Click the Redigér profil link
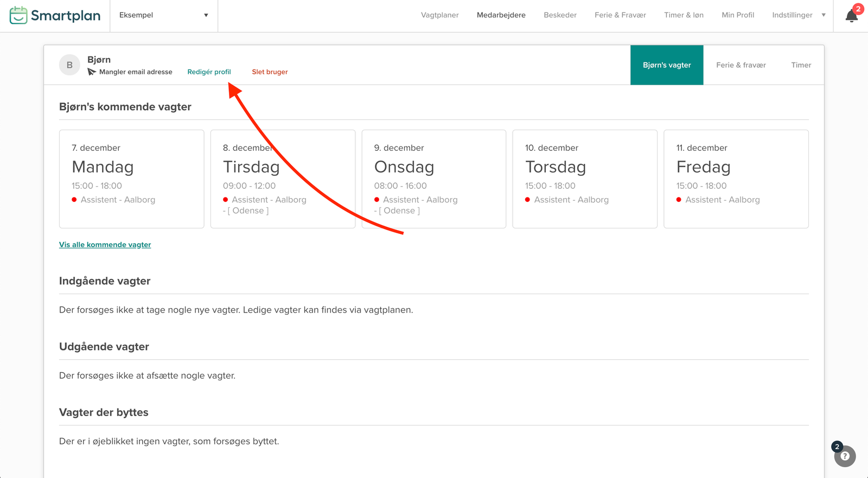 [209, 72]
